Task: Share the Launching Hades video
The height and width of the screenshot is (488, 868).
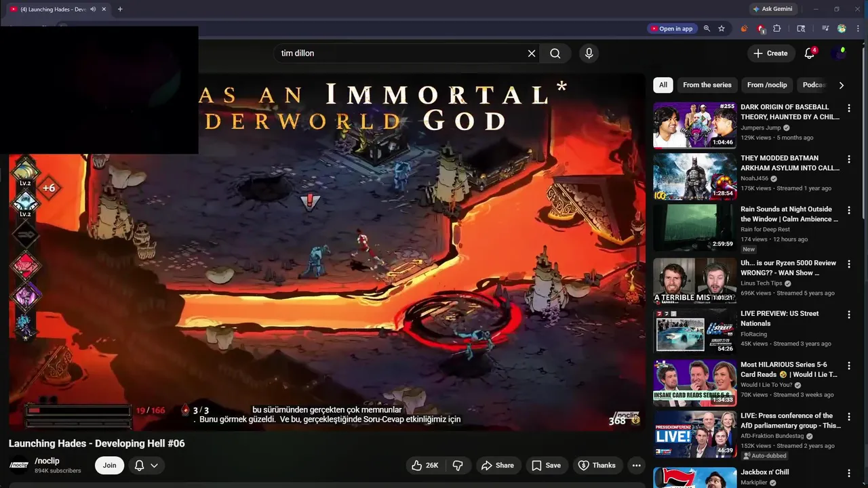Action: (498, 465)
